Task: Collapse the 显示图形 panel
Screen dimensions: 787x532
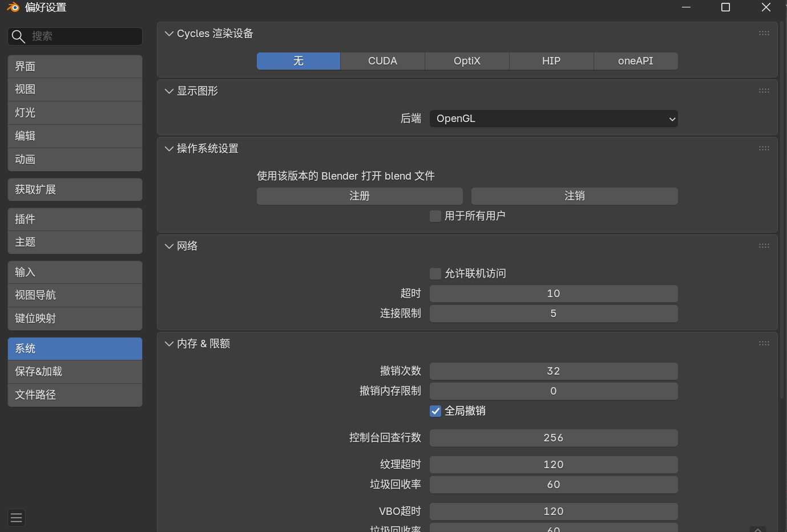Action: [x=169, y=91]
